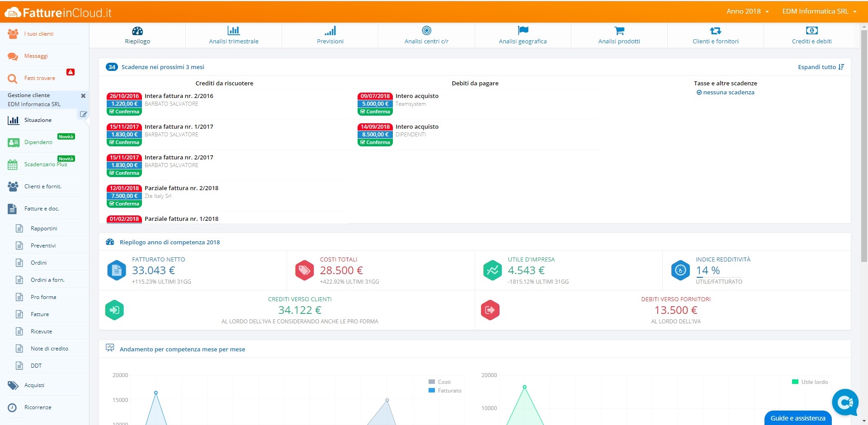Viewport: 868px width, 425px height.
Task: Open Situazione chart icon
Action: (13, 120)
